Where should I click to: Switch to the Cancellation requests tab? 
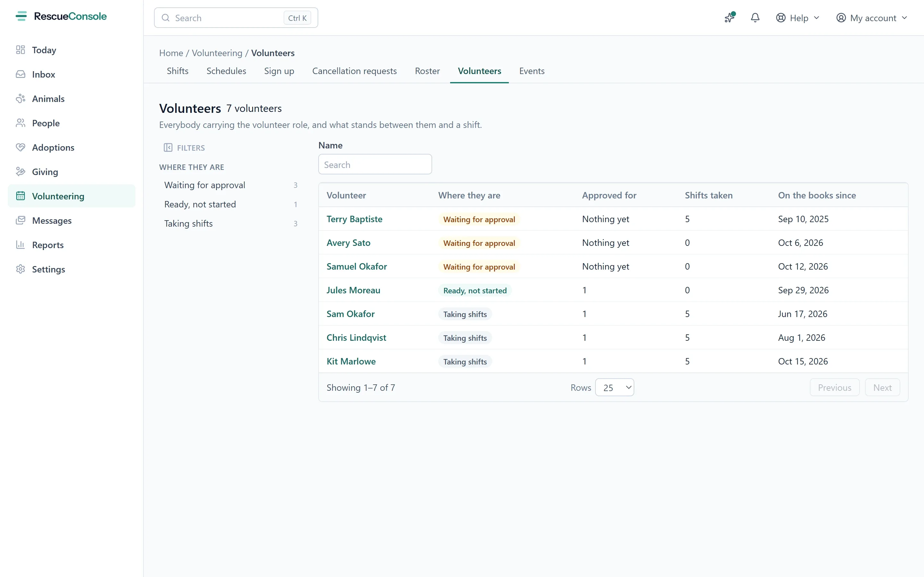(x=354, y=71)
